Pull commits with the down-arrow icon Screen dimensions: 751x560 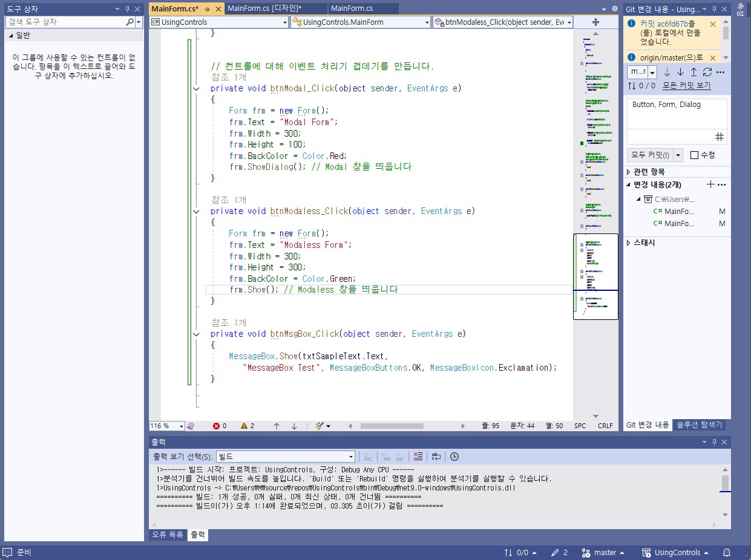680,72
